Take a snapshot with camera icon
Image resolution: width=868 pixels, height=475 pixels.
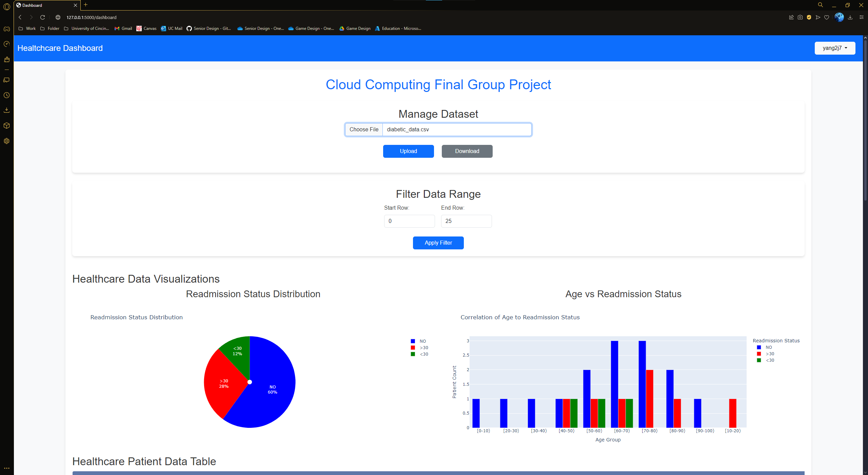point(800,17)
